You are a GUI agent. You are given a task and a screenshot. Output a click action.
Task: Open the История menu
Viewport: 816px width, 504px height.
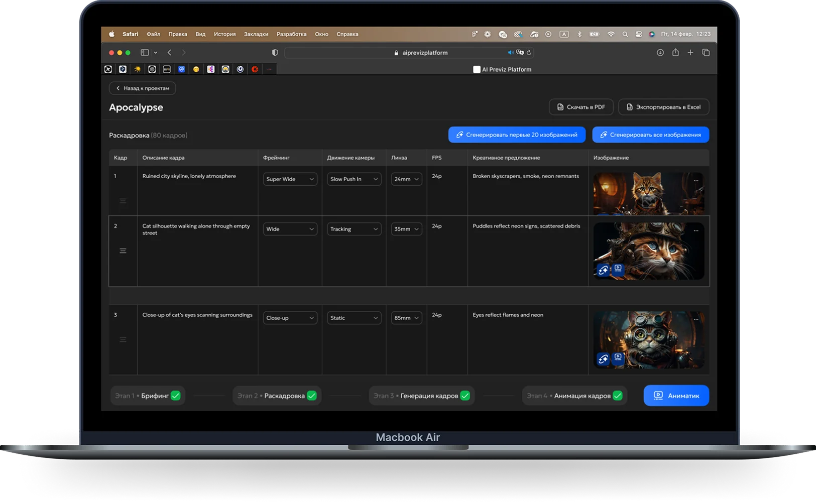(224, 34)
